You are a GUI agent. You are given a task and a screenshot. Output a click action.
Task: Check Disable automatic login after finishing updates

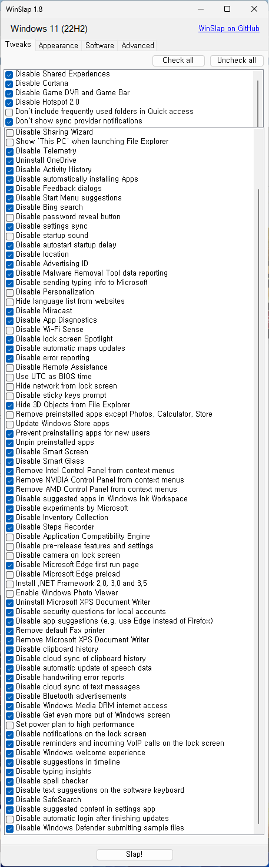pos(9,819)
